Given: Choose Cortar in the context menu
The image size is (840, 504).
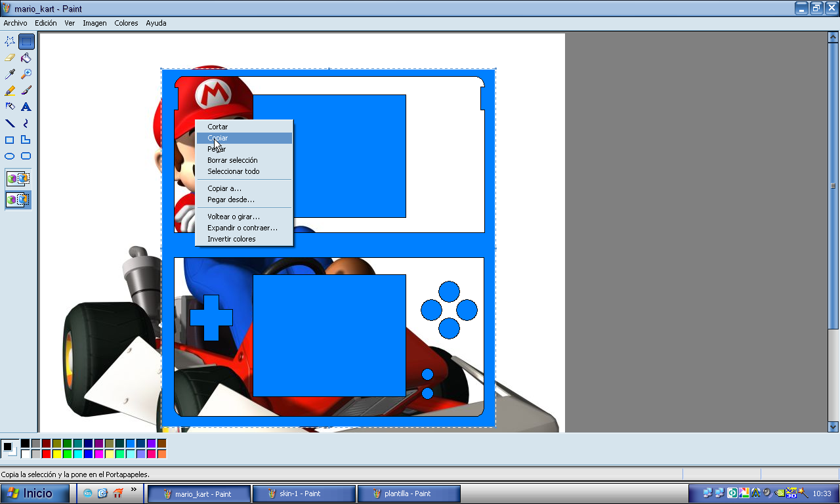Looking at the screenshot, I should (x=244, y=127).
